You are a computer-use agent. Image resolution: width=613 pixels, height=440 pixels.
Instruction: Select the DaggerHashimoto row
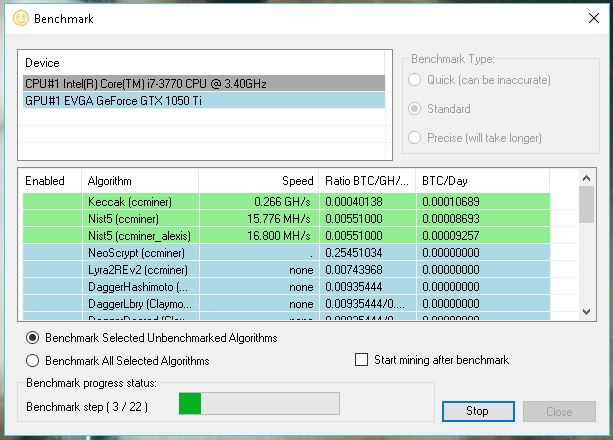[286, 287]
